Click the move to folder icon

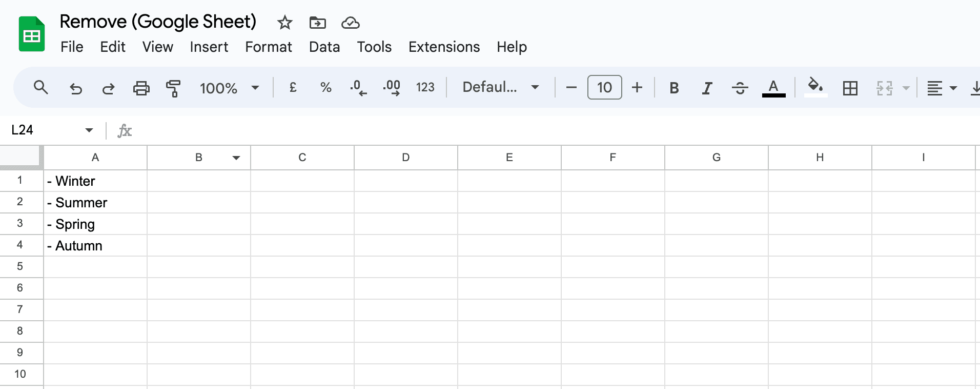317,23
